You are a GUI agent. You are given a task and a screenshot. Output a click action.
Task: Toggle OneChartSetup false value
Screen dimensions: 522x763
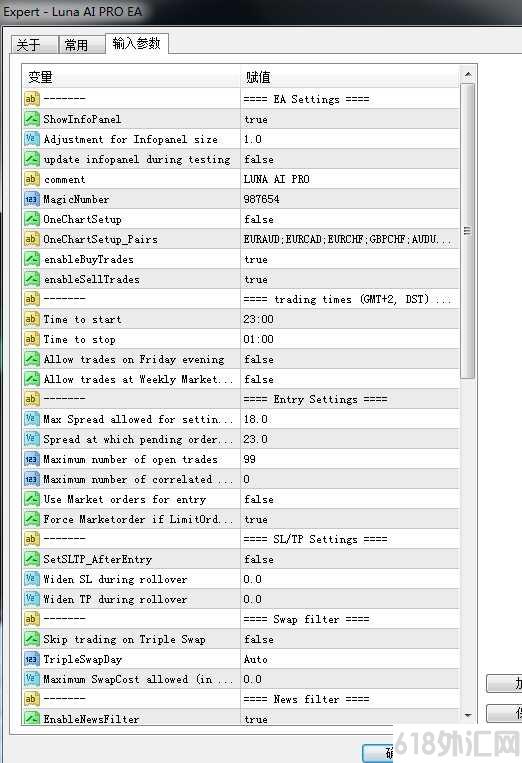(350, 219)
